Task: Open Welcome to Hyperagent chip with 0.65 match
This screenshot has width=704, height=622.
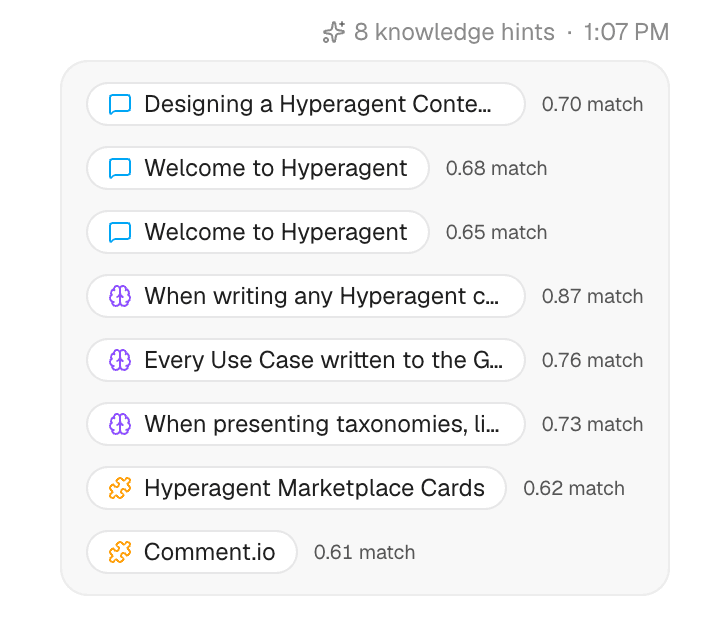Action: tap(258, 232)
